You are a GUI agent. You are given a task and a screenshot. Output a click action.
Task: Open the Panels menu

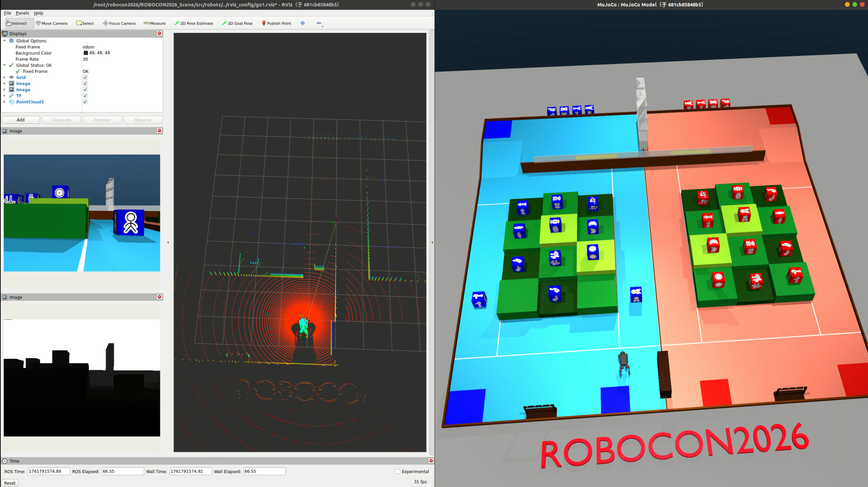coord(22,13)
